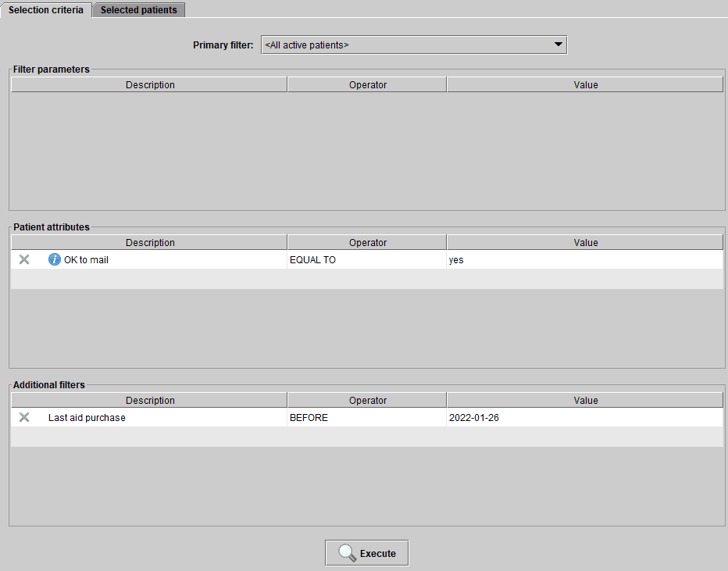Select the Selection criteria tab
Screen dimensions: 728x571
pyautogui.click(x=46, y=10)
